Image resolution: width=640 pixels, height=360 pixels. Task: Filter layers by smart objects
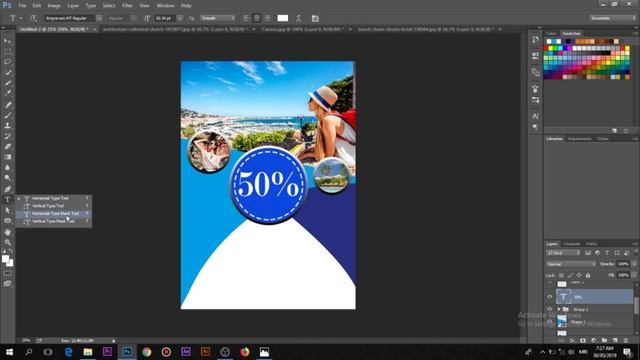[x=627, y=253]
